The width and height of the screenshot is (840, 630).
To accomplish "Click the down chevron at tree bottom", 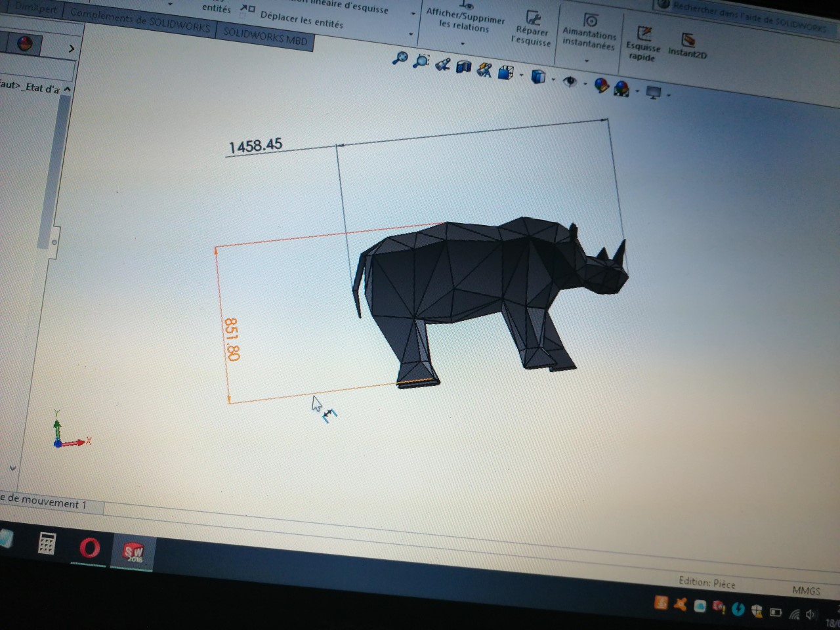I will [12, 468].
